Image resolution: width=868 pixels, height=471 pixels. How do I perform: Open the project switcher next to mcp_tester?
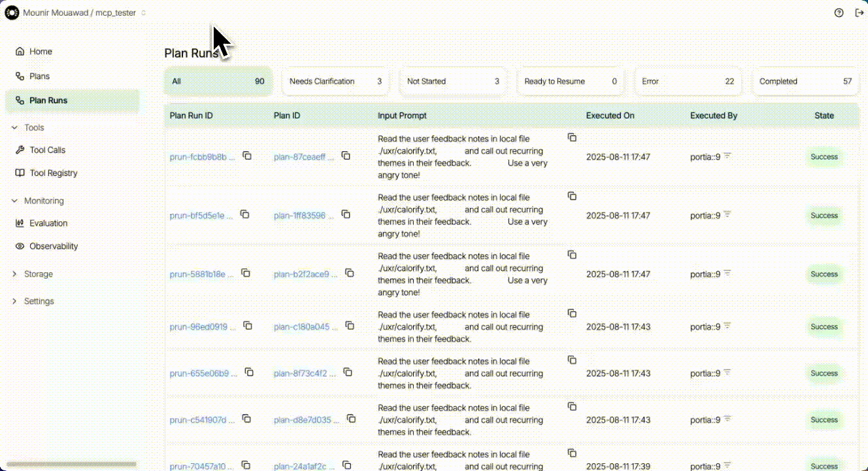[144, 13]
